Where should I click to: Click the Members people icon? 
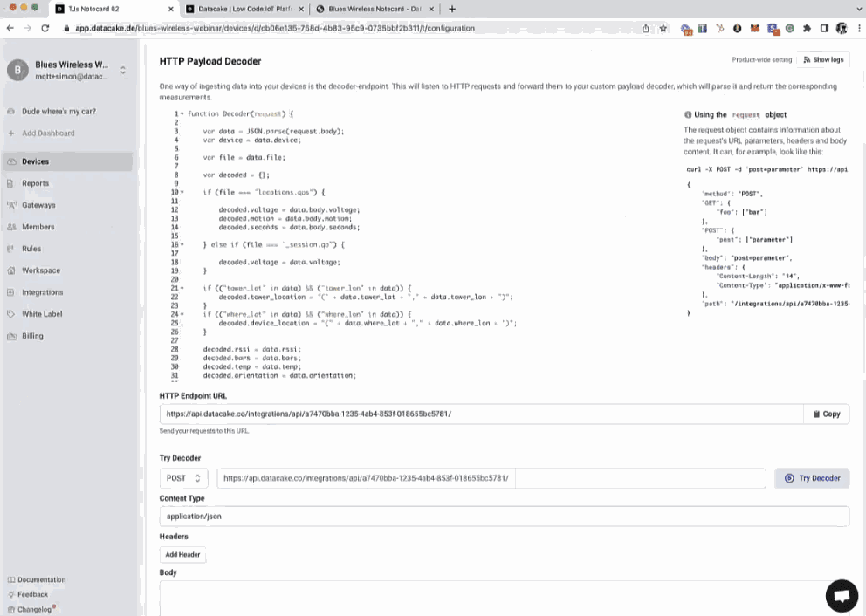[x=11, y=227]
